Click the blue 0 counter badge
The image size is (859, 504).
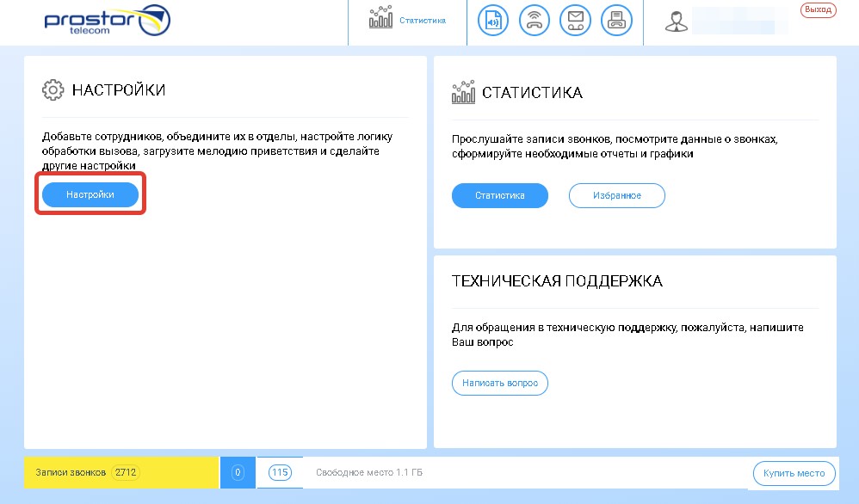coord(238,472)
